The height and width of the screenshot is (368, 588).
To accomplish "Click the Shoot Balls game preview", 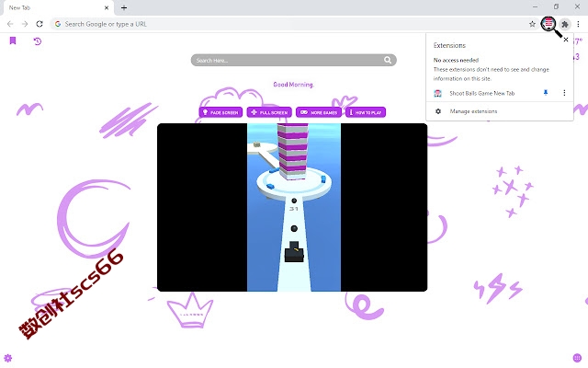I will (x=292, y=207).
